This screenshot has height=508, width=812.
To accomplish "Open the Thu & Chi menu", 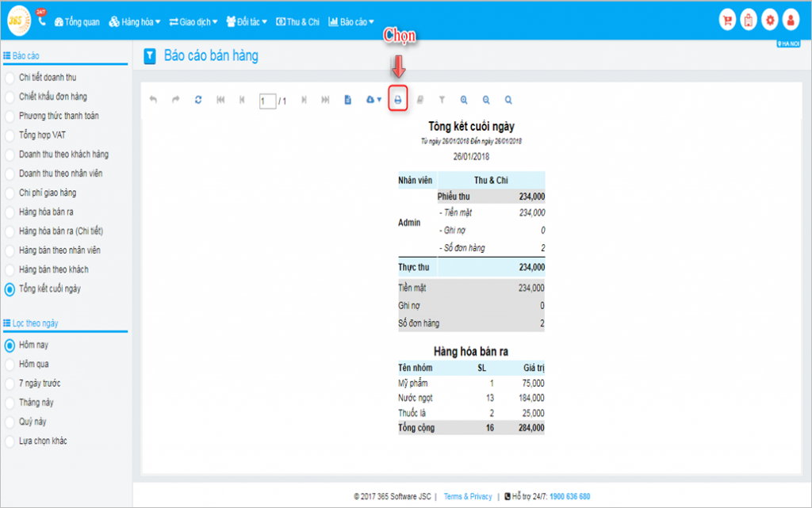I will click(298, 22).
